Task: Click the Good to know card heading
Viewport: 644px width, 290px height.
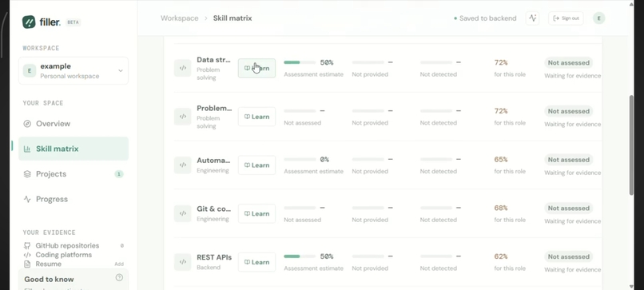Action: [49, 280]
